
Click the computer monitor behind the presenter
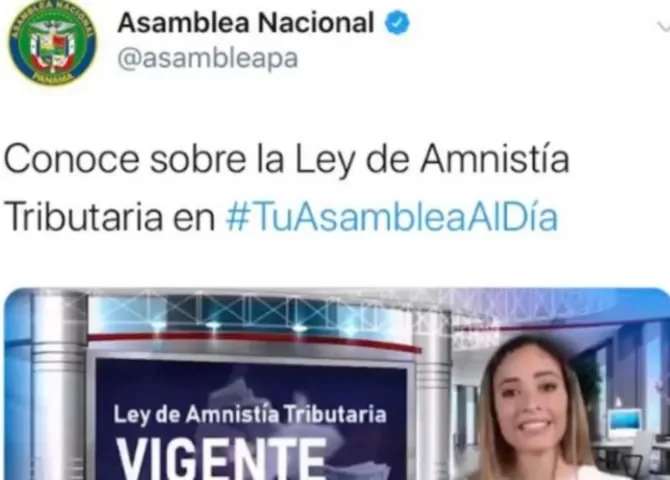[x=625, y=422]
